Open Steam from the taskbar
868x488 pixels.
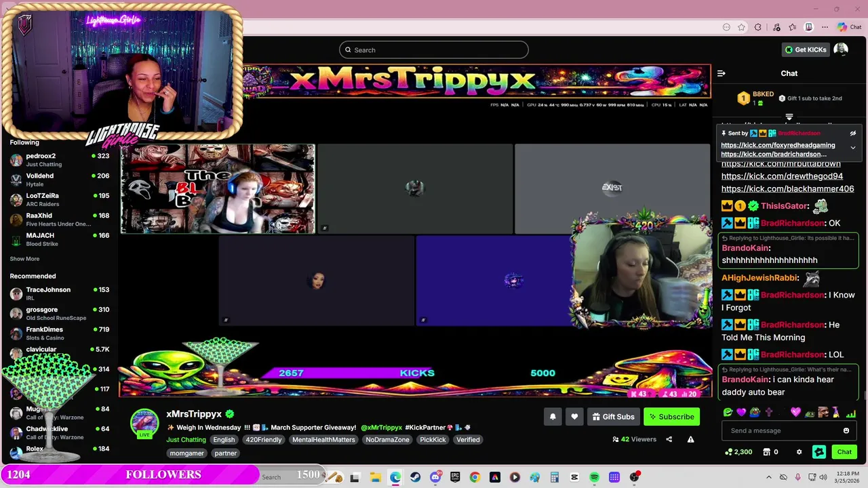415,477
